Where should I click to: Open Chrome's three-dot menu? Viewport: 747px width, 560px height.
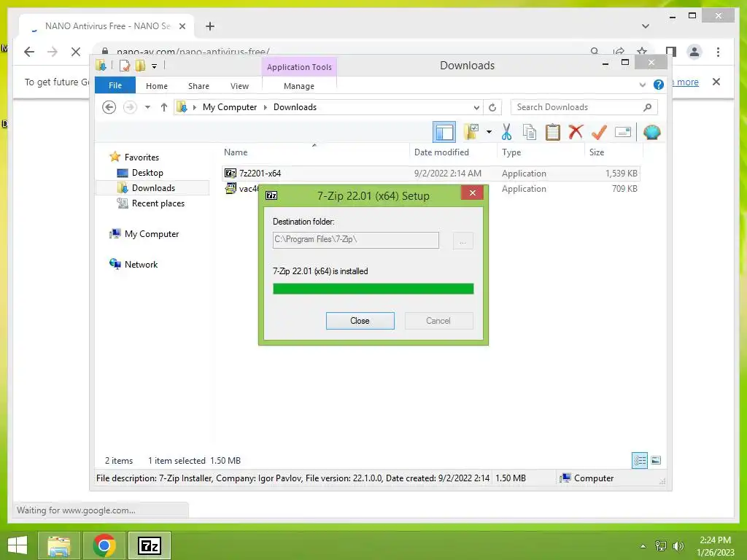[x=718, y=52]
